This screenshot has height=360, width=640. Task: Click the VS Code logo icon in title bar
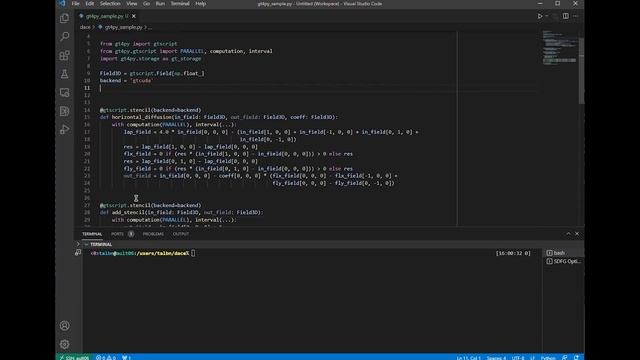coord(62,4)
